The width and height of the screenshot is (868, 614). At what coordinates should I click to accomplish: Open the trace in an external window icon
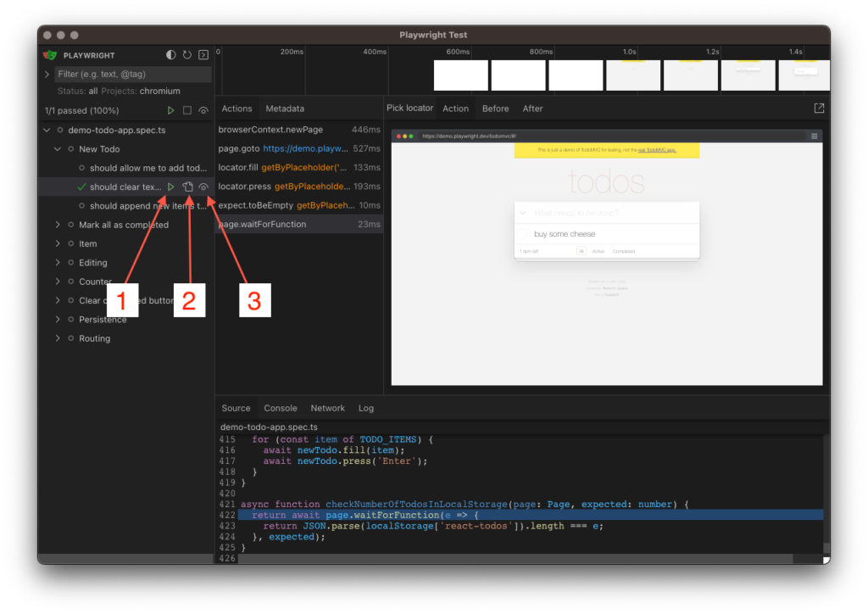point(818,108)
